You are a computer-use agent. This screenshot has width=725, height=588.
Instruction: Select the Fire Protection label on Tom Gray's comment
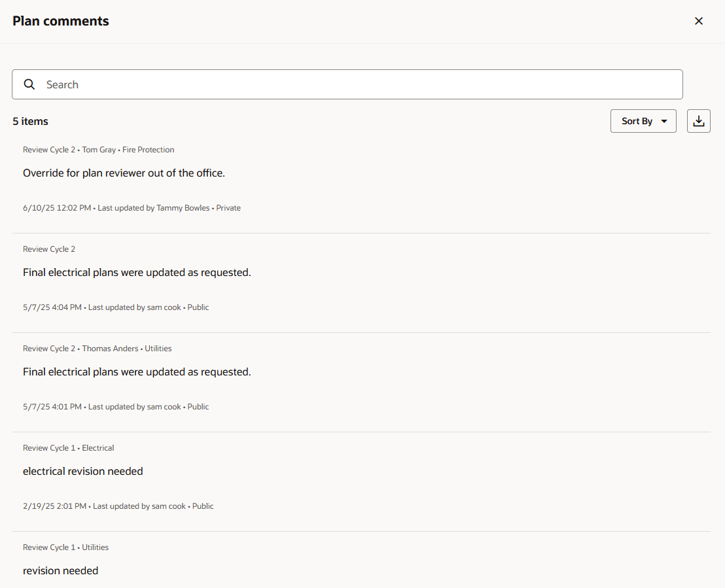[148, 150]
